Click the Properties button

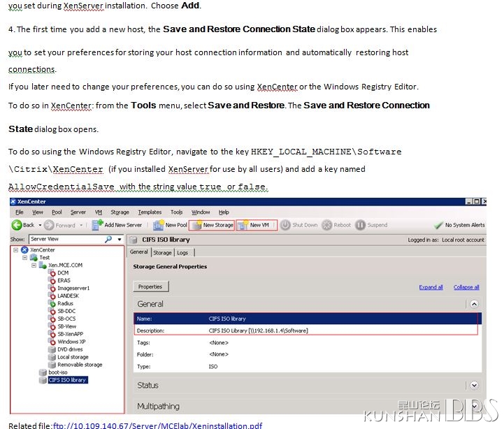click(150, 286)
